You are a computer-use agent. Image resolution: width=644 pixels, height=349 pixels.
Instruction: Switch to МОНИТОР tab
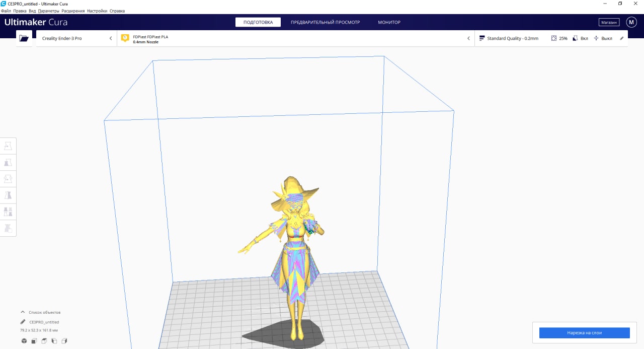pos(389,22)
